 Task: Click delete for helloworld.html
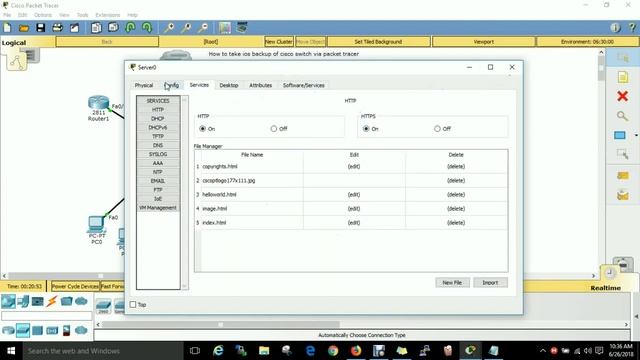point(456,195)
